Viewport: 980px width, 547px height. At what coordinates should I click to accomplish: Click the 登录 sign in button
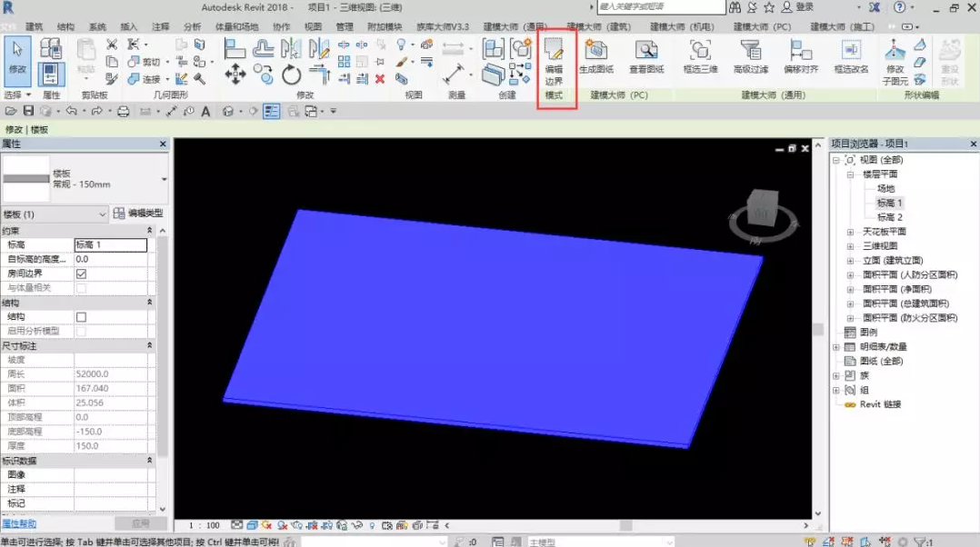pos(798,7)
